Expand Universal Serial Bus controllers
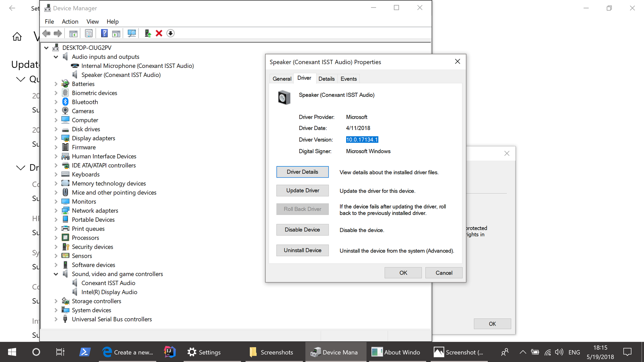Screen dimensions: 644x362 tap(56, 319)
